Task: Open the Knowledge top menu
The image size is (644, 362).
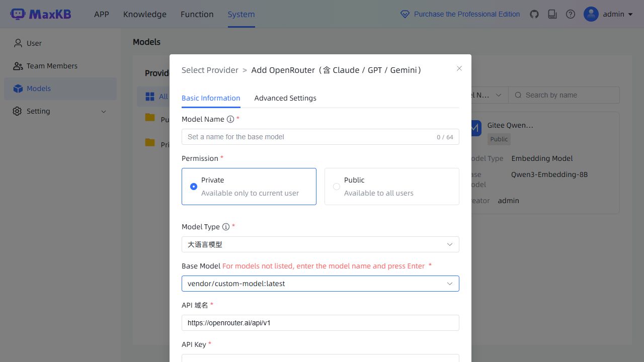Action: [x=145, y=14]
